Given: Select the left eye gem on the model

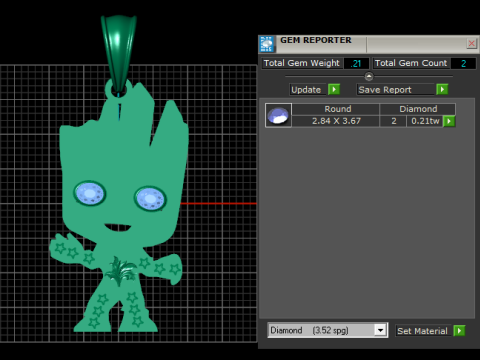Looking at the screenshot, I should pos(89,193).
